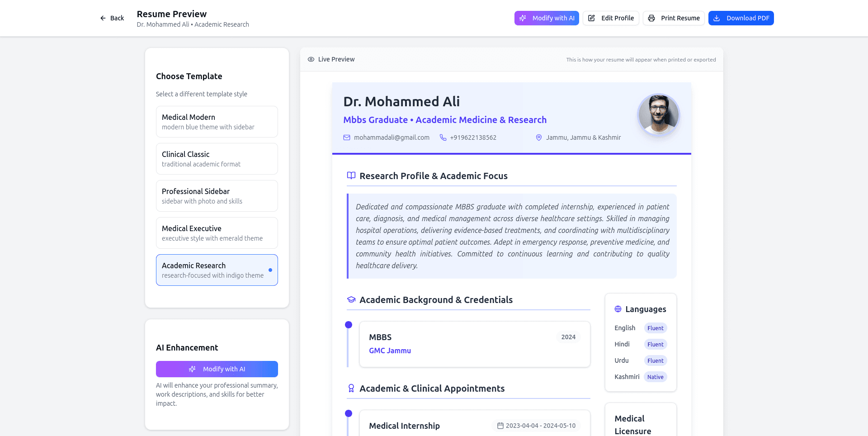Click the phone icon next to the phone number
This screenshot has height=436, width=868.
tap(443, 137)
